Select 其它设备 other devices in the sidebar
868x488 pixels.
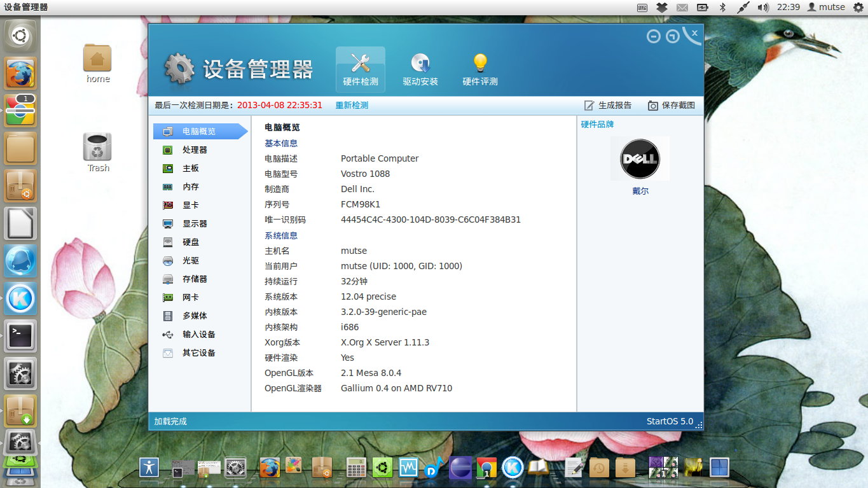pyautogui.click(x=200, y=352)
